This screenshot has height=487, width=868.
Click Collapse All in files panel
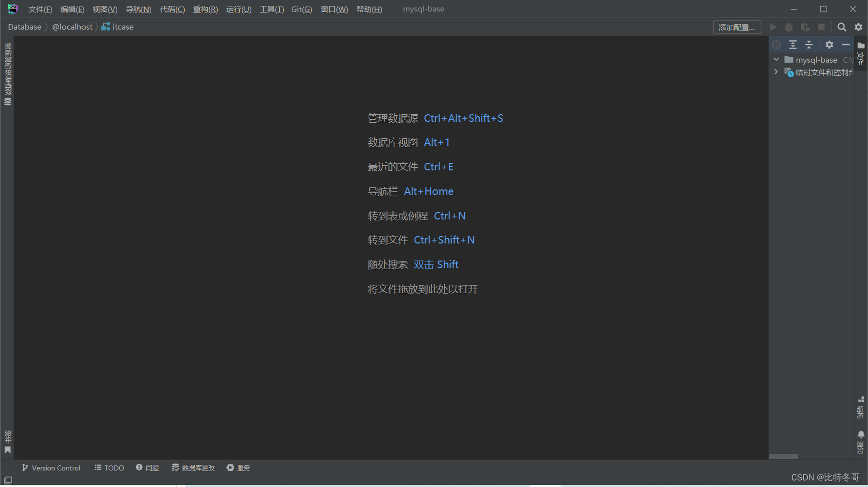(x=809, y=45)
